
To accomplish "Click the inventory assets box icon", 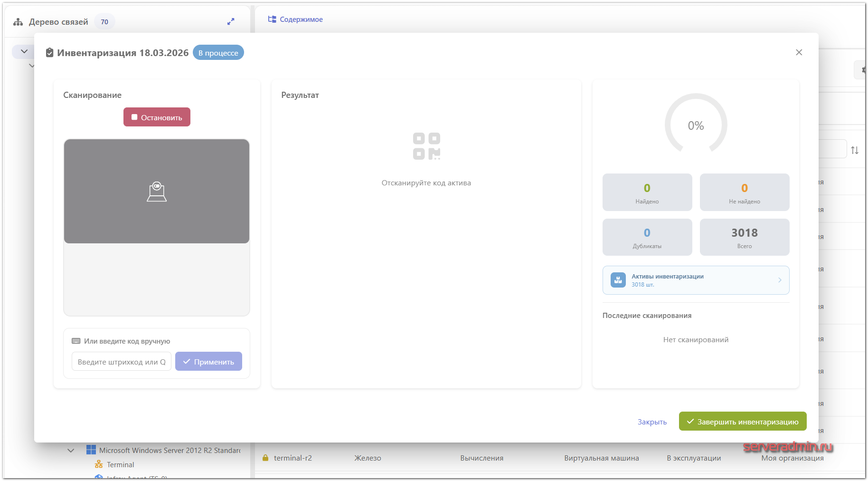I will (x=618, y=280).
